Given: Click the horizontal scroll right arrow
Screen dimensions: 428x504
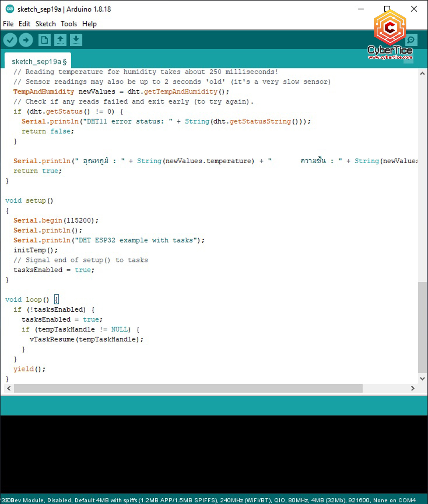Looking at the screenshot, I should [x=413, y=388].
